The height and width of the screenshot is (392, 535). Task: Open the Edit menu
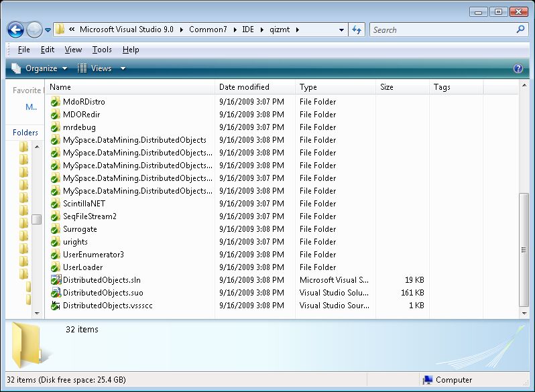(48, 50)
